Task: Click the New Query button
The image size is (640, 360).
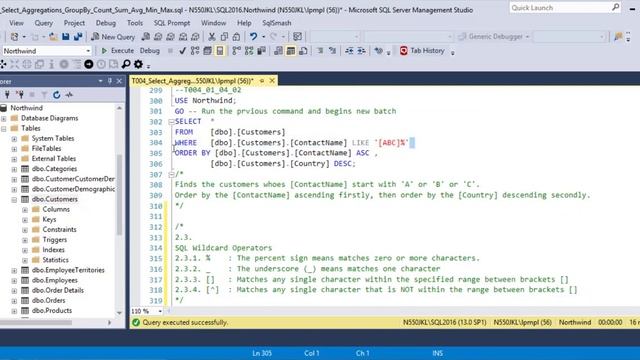Action: 113,37
